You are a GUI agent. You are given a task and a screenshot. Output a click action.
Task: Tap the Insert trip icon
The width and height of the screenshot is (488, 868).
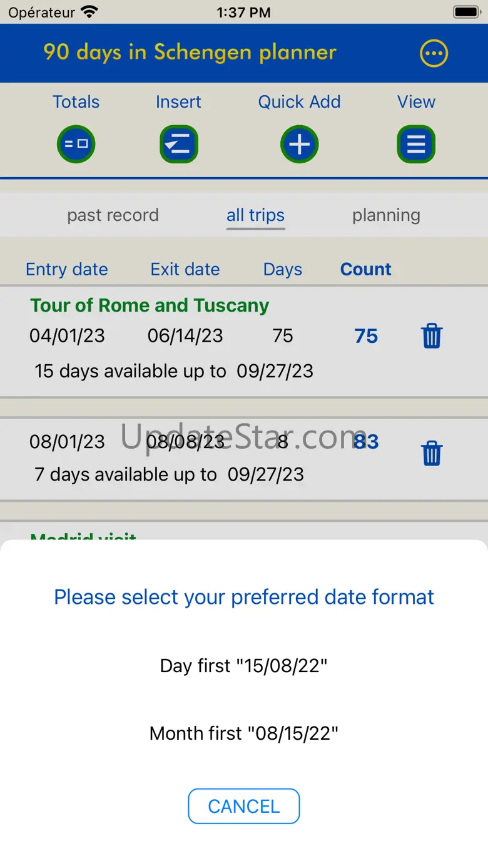click(179, 145)
